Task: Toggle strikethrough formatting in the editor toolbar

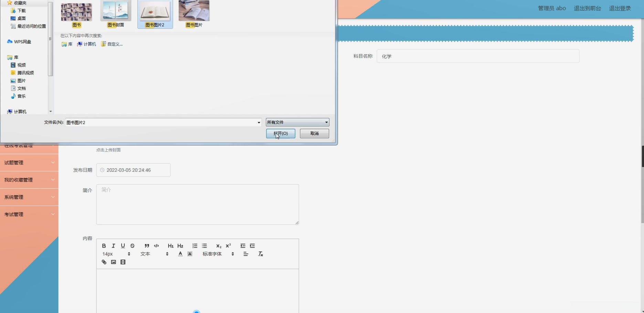Action: click(133, 246)
